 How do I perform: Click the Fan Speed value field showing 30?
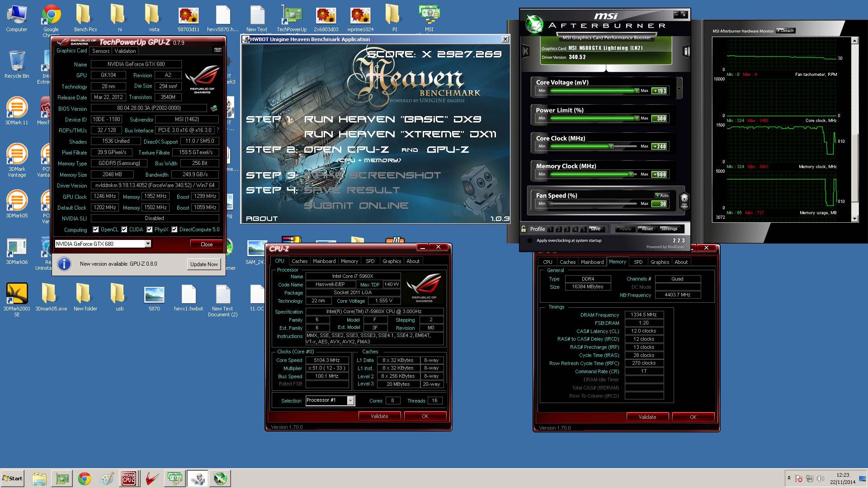point(660,204)
